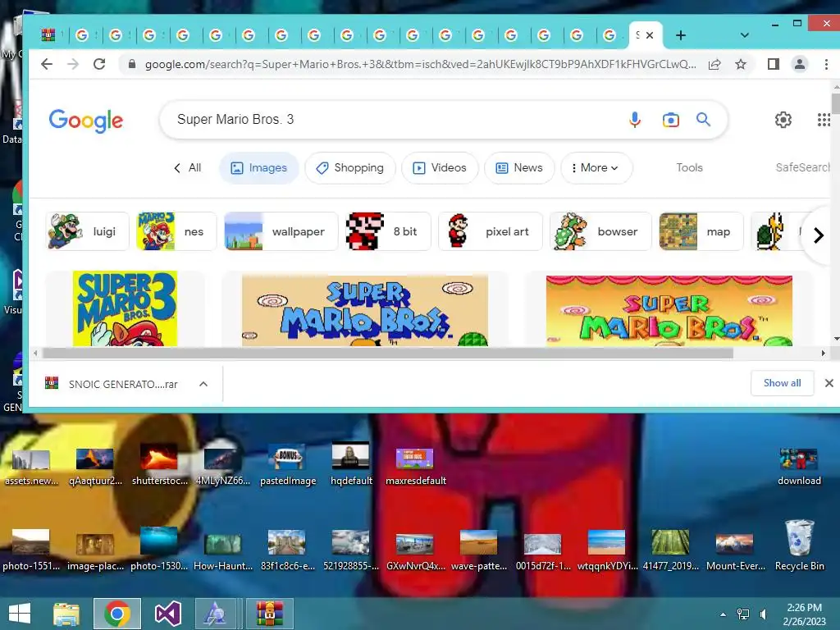This screenshot has height=630, width=840.
Task: Click Show all downloads
Action: click(782, 383)
